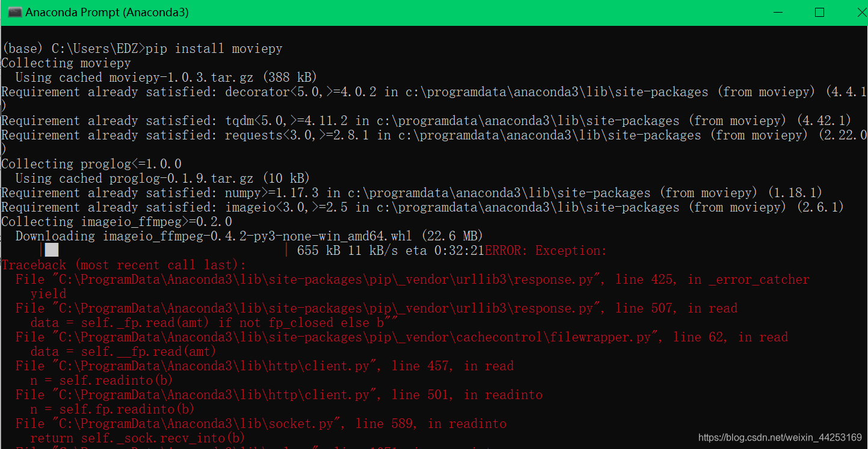868x449 pixels.
Task: Click the imageio requirement satisfied line
Action: 423,207
